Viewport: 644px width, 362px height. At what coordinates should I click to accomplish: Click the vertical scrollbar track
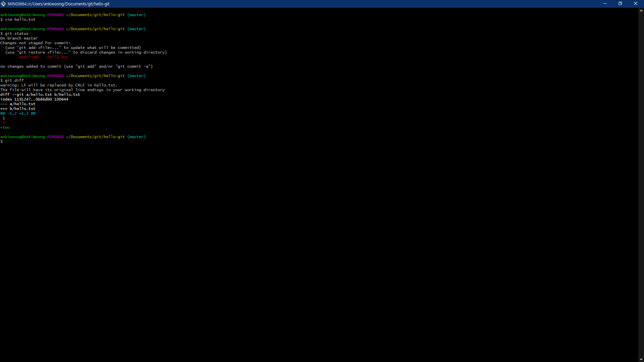pos(641,184)
